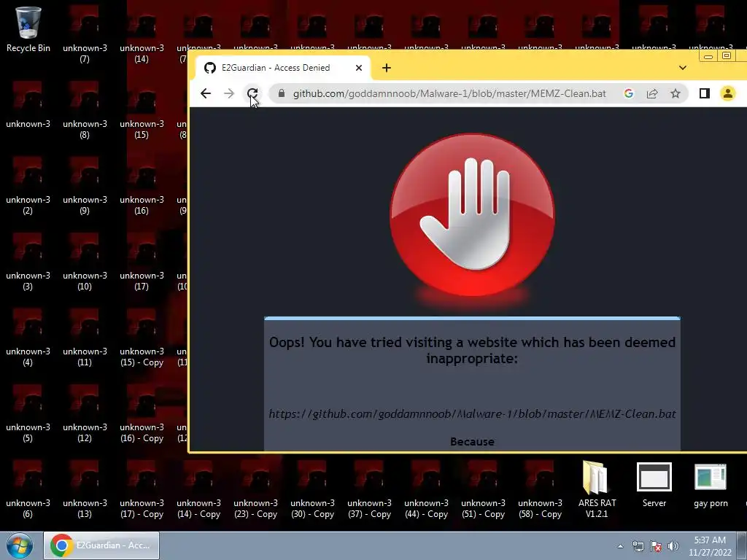Click the Chrome E2Guardian taskbar button

click(101, 545)
